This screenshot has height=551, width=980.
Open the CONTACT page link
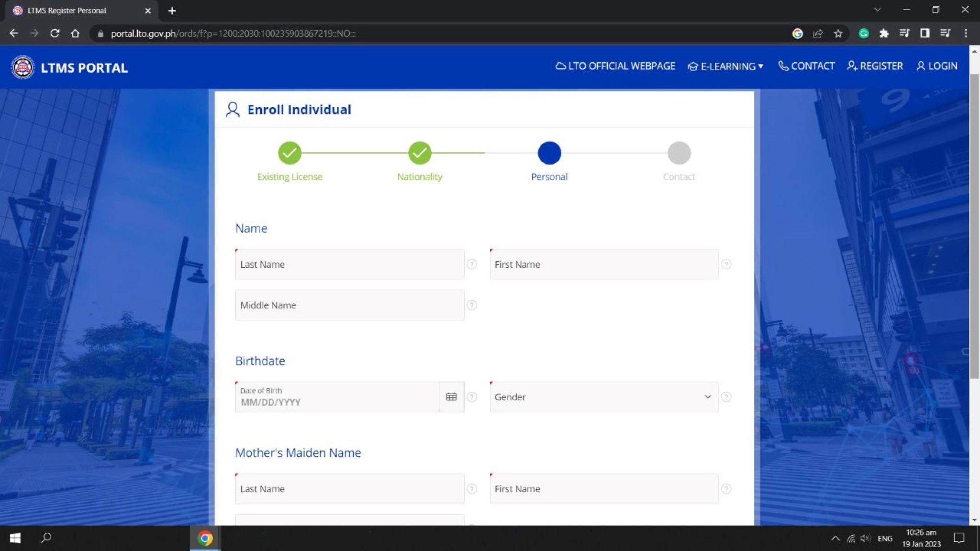click(x=806, y=66)
